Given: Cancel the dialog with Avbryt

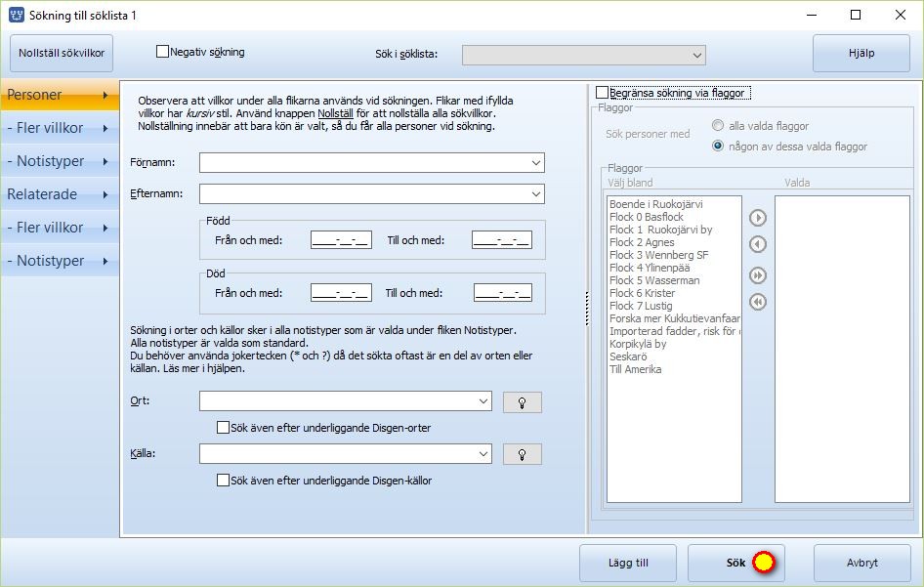Looking at the screenshot, I should (x=862, y=563).
